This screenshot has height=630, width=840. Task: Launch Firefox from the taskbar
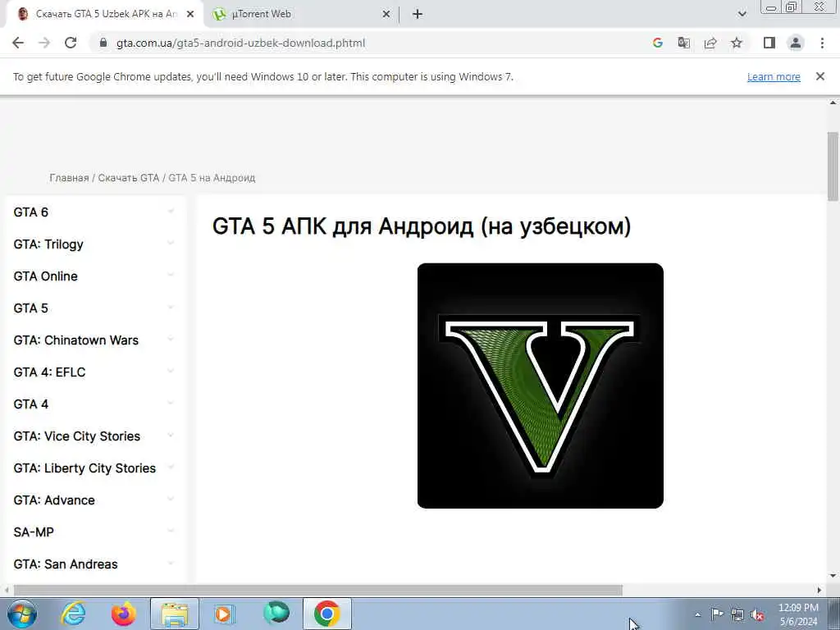coord(124,614)
